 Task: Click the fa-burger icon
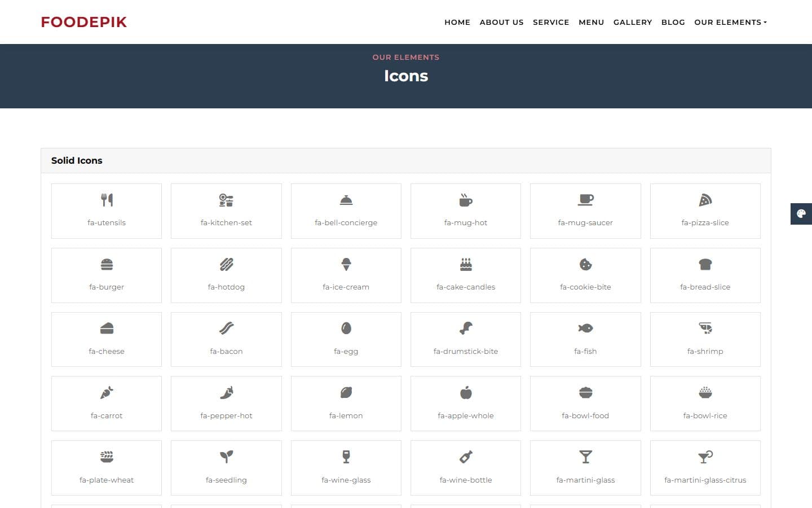point(107,264)
